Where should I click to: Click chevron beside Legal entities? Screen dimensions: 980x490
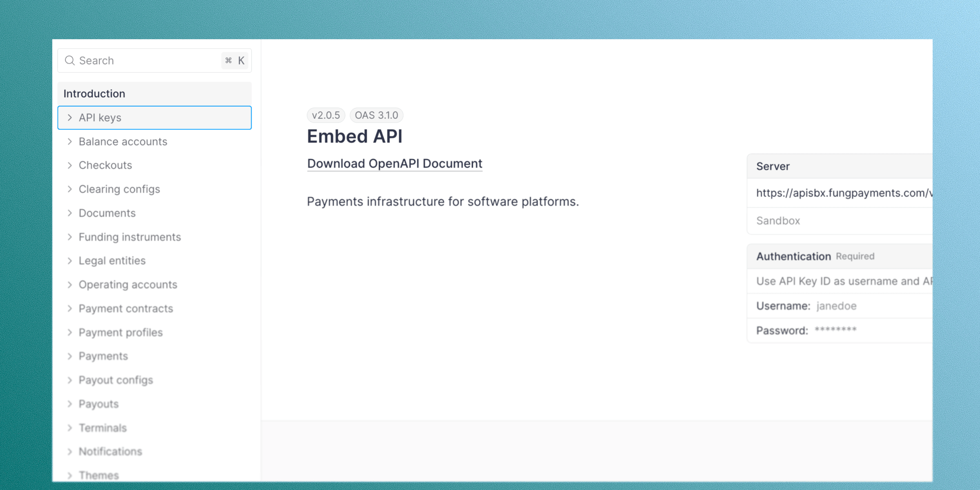point(70,261)
